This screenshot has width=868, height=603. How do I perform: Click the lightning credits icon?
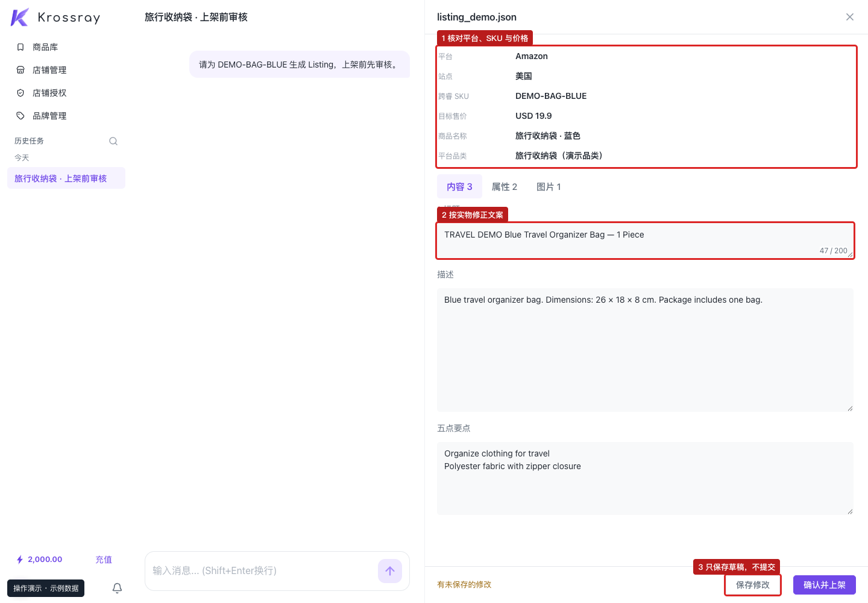point(20,560)
